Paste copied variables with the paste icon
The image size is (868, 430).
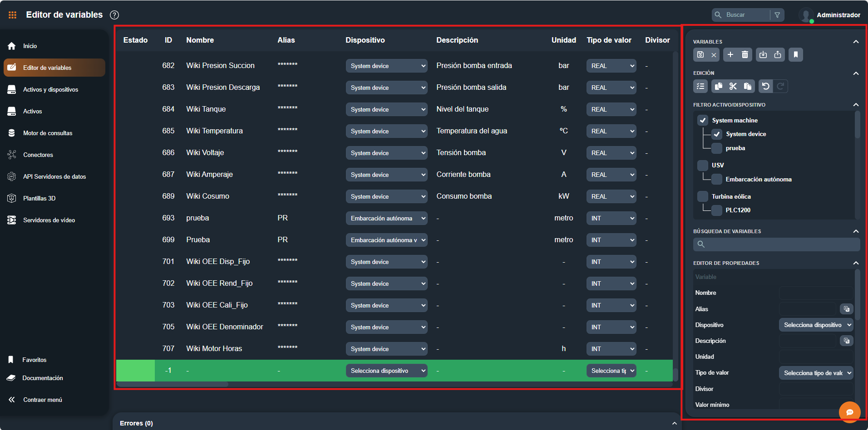[x=748, y=86]
